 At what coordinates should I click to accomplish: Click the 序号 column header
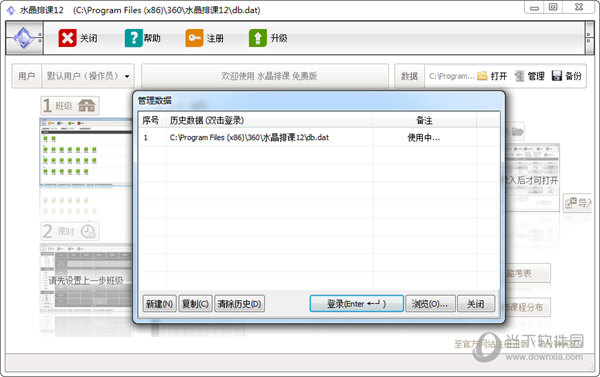[x=152, y=121]
